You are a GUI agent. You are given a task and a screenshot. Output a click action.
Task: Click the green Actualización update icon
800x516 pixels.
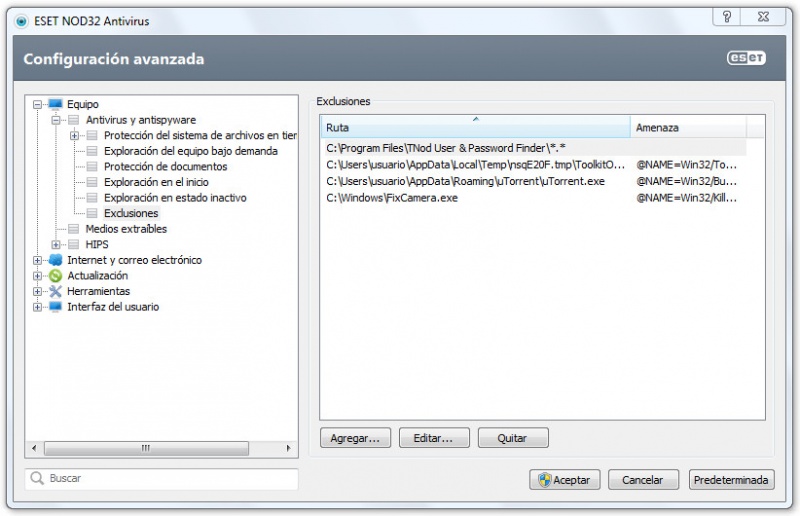pyautogui.click(x=55, y=276)
